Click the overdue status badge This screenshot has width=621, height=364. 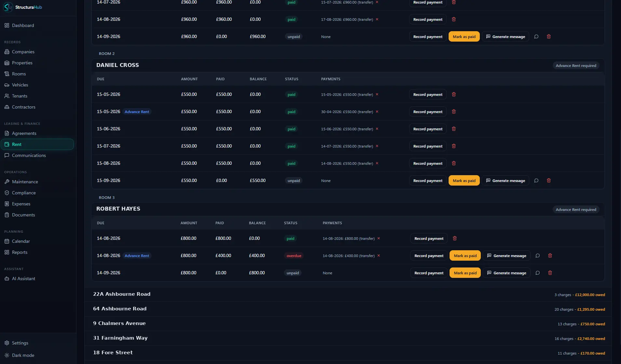(x=294, y=255)
